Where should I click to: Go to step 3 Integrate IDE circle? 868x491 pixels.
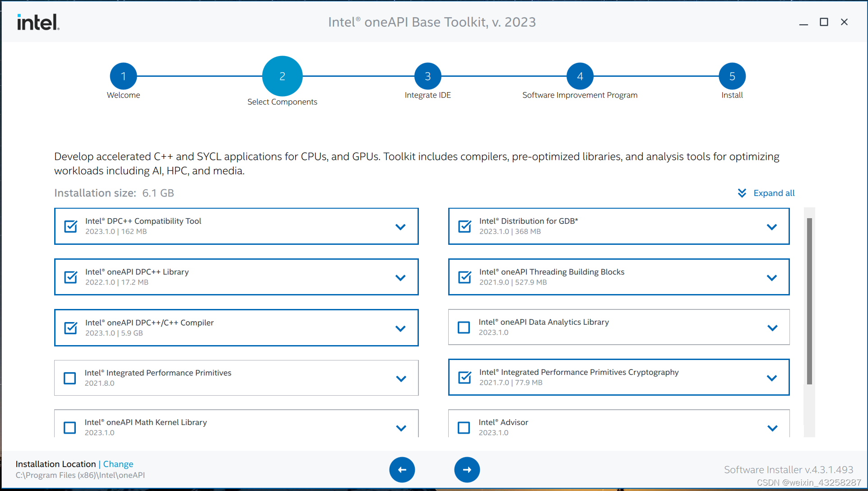click(x=427, y=76)
